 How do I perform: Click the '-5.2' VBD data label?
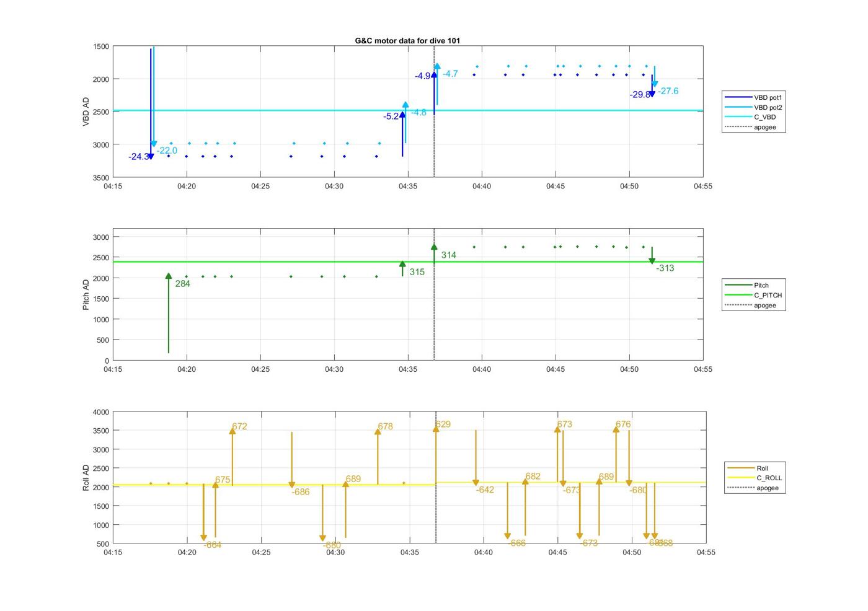pos(391,116)
